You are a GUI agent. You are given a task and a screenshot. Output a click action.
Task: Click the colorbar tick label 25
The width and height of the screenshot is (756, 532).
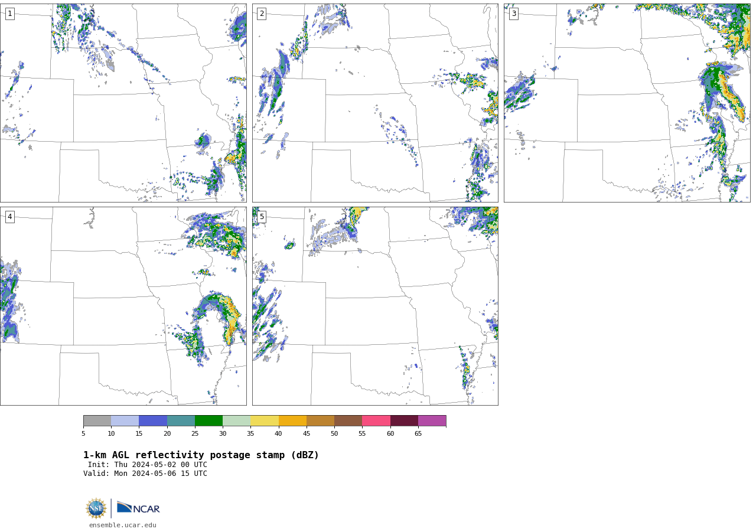point(195,434)
